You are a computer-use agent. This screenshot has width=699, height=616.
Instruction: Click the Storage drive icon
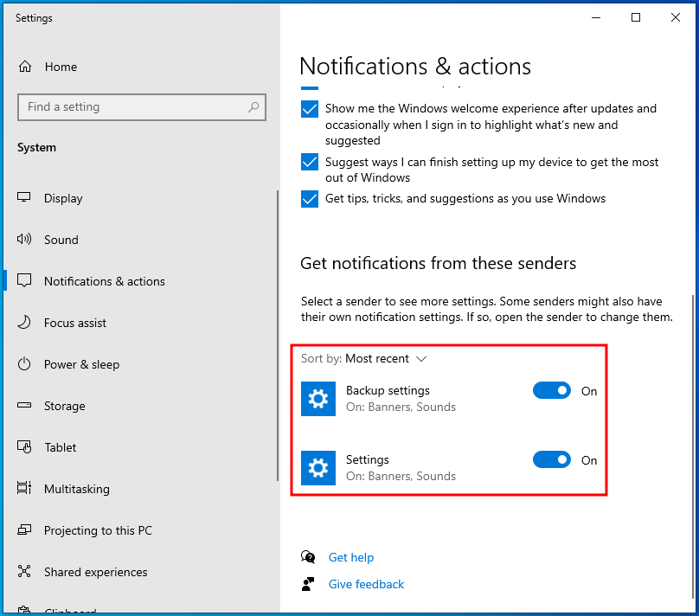(x=24, y=406)
